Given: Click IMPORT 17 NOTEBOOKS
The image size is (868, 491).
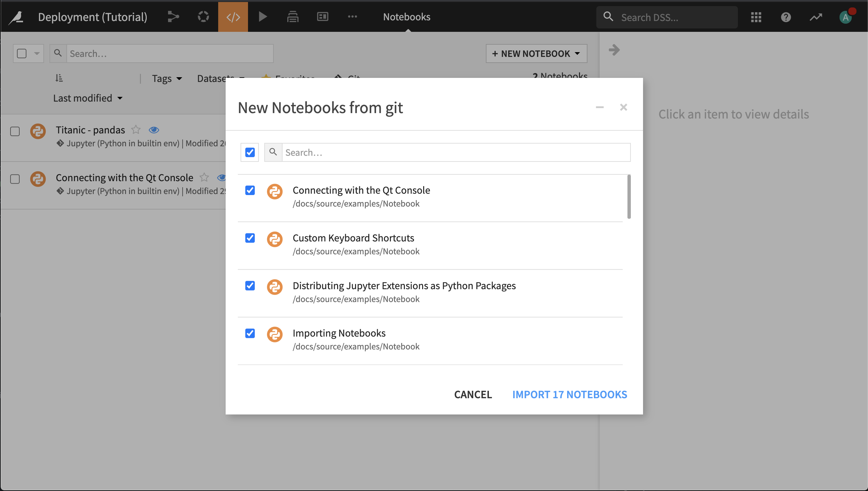Looking at the screenshot, I should 570,394.
